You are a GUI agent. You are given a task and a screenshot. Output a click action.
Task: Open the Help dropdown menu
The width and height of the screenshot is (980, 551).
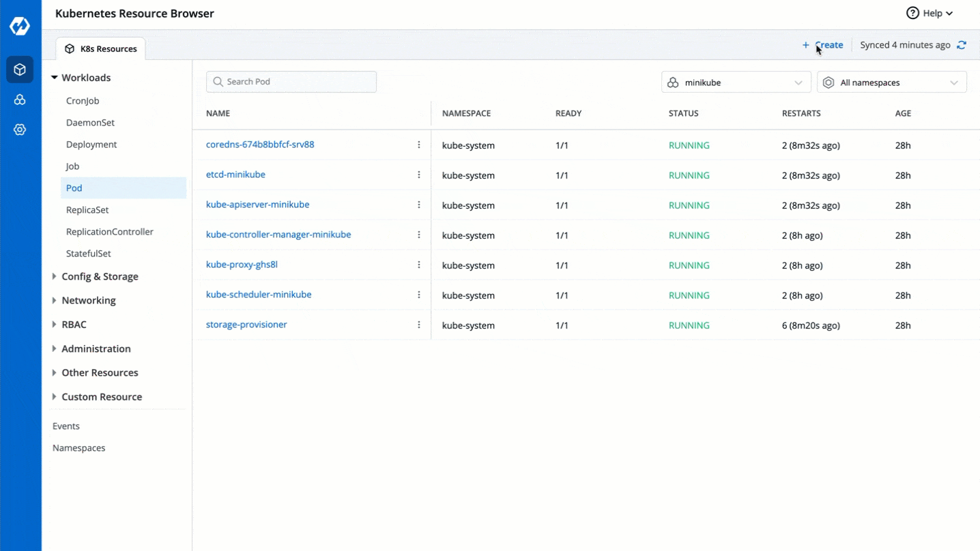coord(929,13)
